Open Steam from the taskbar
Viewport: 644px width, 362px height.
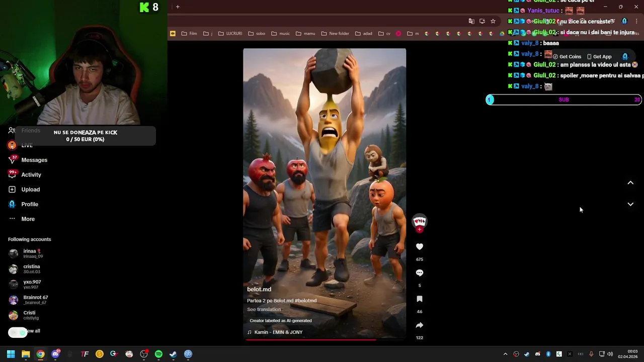tap(173, 354)
